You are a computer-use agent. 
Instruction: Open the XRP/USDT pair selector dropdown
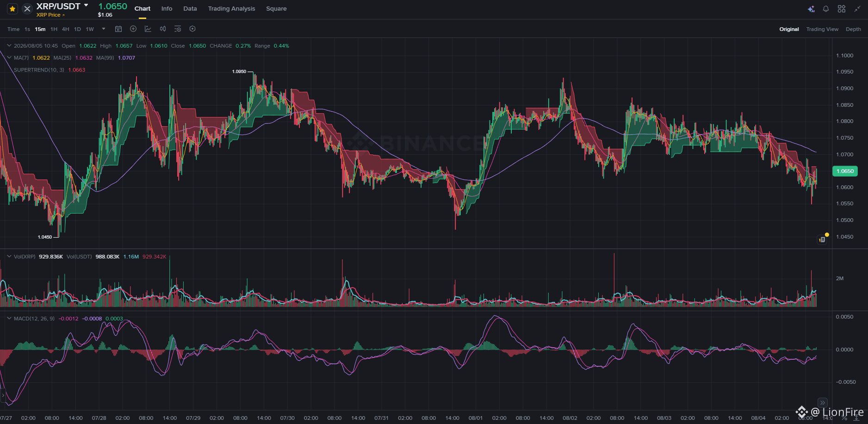coord(86,6)
